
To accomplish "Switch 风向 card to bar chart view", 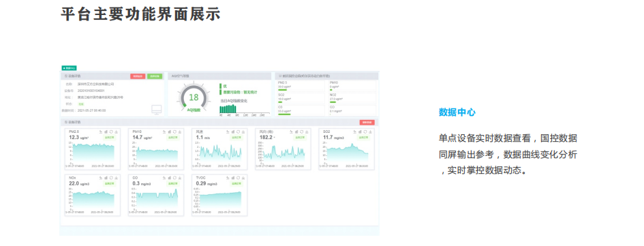I will click(x=296, y=132).
